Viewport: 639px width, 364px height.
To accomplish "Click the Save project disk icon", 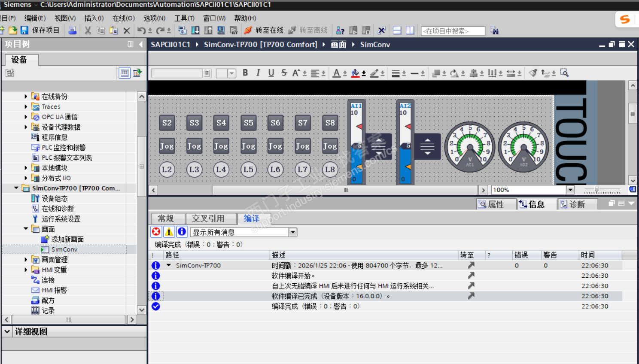I will click(24, 30).
